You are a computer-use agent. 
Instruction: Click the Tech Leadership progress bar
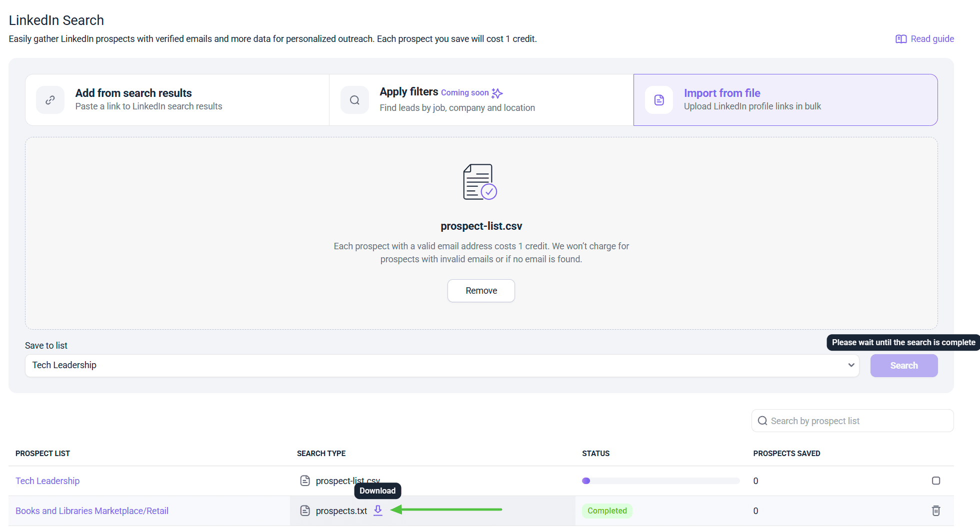(x=660, y=481)
